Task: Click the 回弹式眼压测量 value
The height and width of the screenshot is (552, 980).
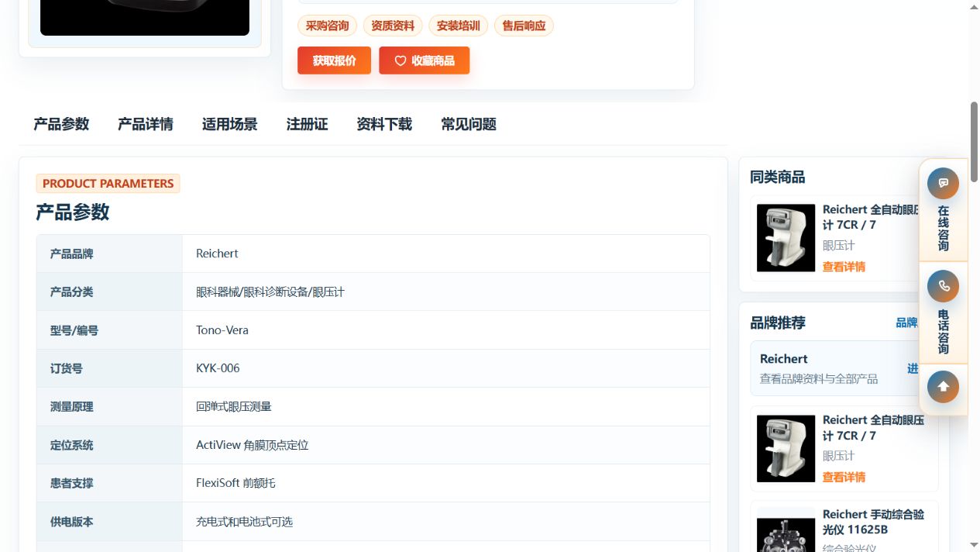Action: (234, 406)
